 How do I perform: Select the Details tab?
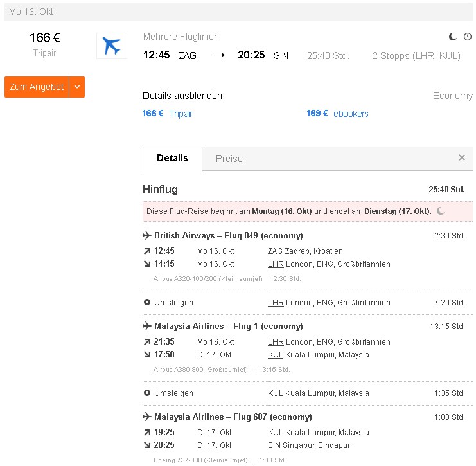[x=172, y=158]
